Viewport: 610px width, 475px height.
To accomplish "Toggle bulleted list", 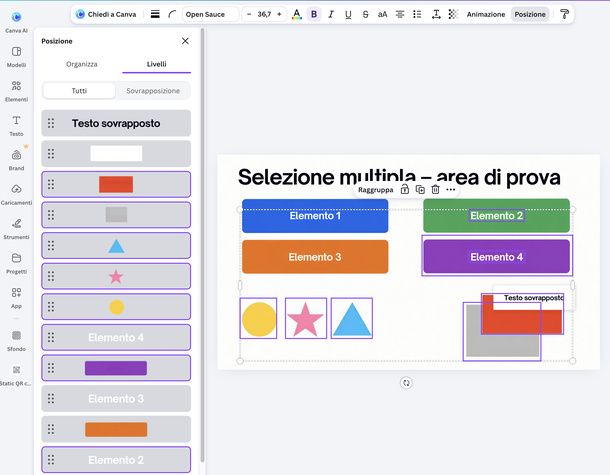I will point(417,14).
